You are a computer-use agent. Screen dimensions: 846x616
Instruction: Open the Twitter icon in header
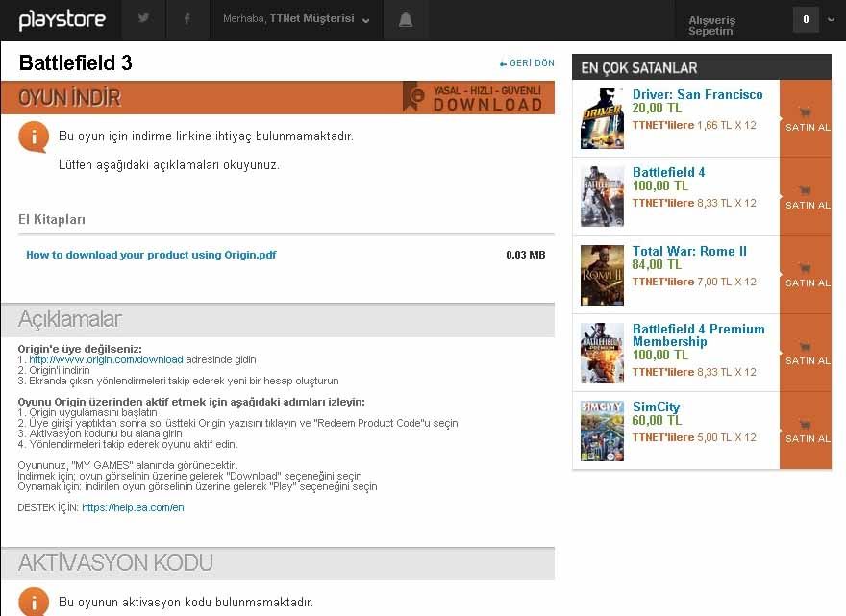pyautogui.click(x=143, y=19)
